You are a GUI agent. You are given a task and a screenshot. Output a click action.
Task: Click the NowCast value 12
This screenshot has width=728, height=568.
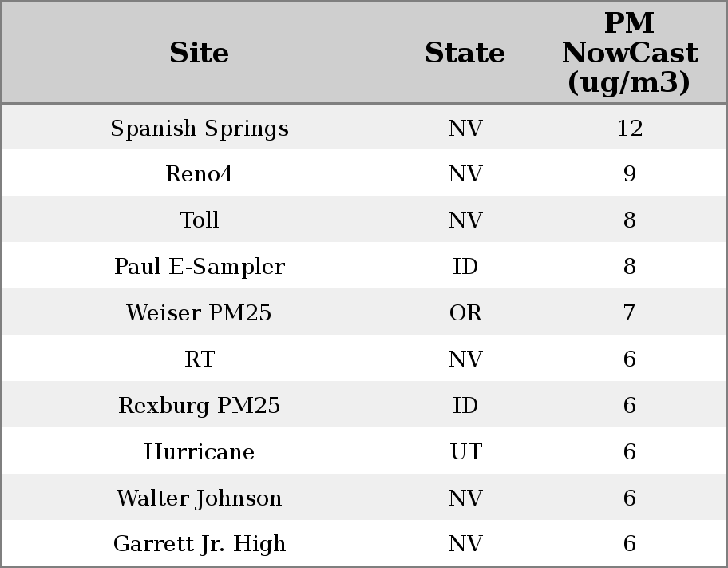pyautogui.click(x=629, y=129)
